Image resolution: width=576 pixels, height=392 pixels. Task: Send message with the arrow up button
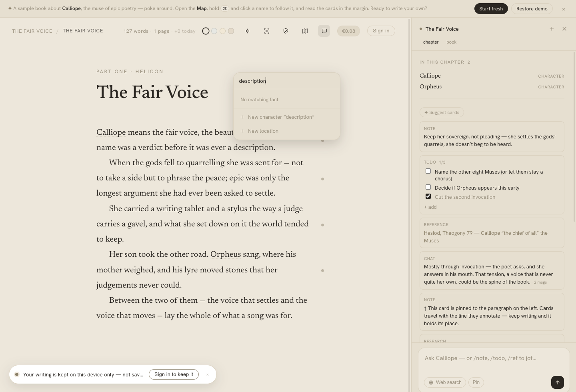pos(558,382)
